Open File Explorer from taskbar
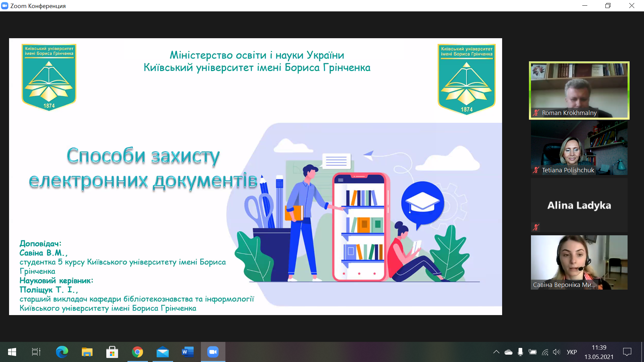The height and width of the screenshot is (362, 644). coord(87,352)
